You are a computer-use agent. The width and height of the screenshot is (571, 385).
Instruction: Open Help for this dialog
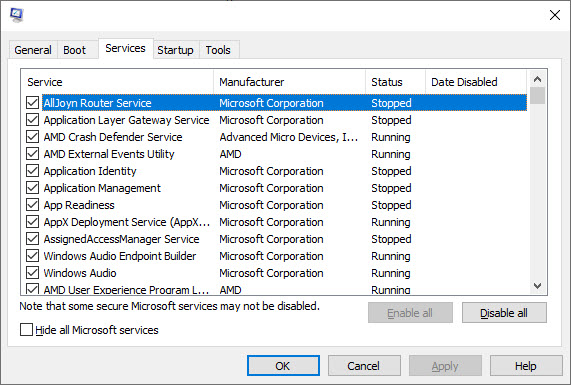(526, 366)
